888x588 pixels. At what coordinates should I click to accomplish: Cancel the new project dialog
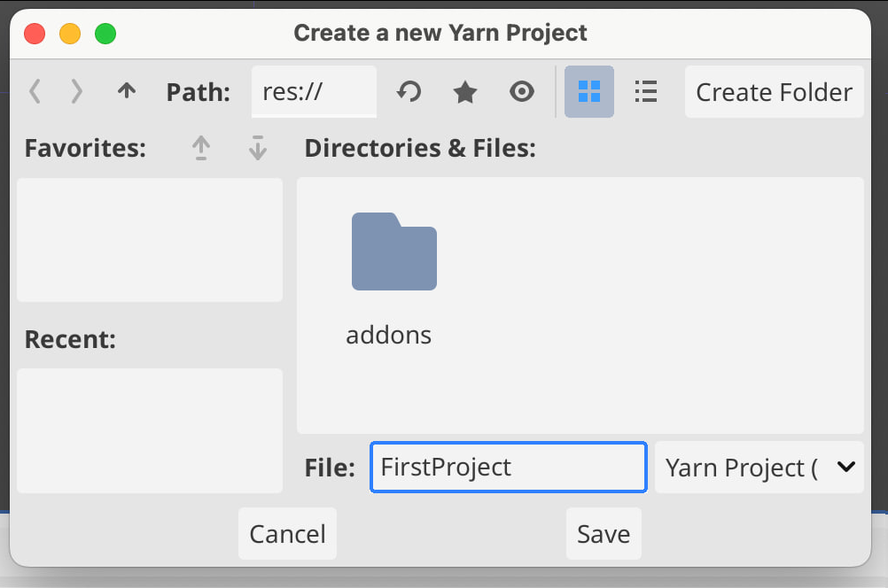tap(287, 534)
